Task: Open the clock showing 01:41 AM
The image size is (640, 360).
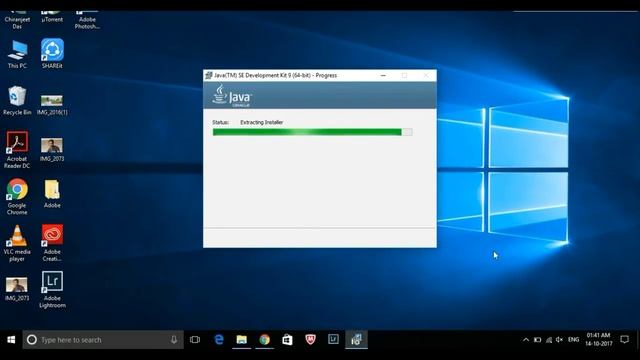Action: click(x=598, y=340)
